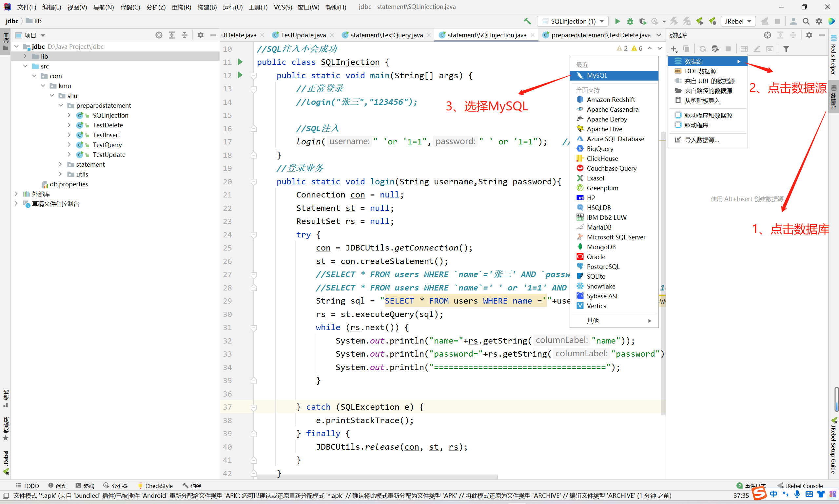839x504 pixels.
Task: Choose 导入数据源... menu entry
Action: 701,140
